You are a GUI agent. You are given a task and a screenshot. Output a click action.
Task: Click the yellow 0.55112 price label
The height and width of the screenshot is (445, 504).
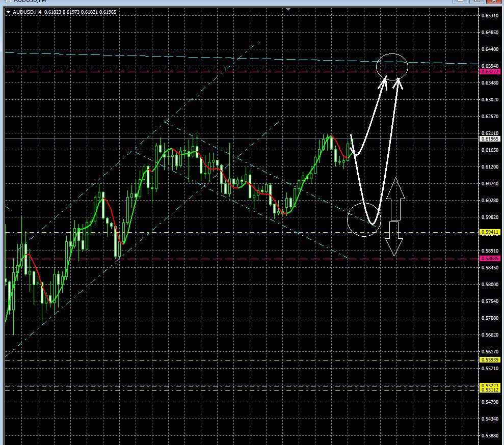[x=490, y=390]
